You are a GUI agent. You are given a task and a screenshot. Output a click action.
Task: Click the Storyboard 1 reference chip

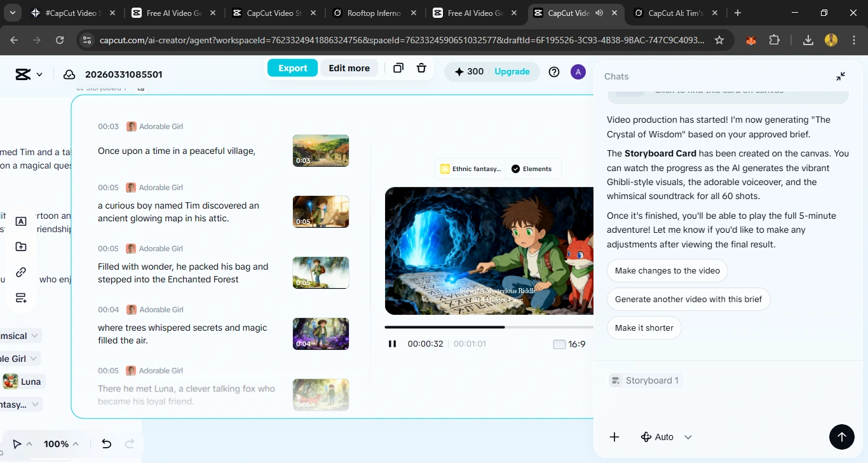pyautogui.click(x=645, y=380)
